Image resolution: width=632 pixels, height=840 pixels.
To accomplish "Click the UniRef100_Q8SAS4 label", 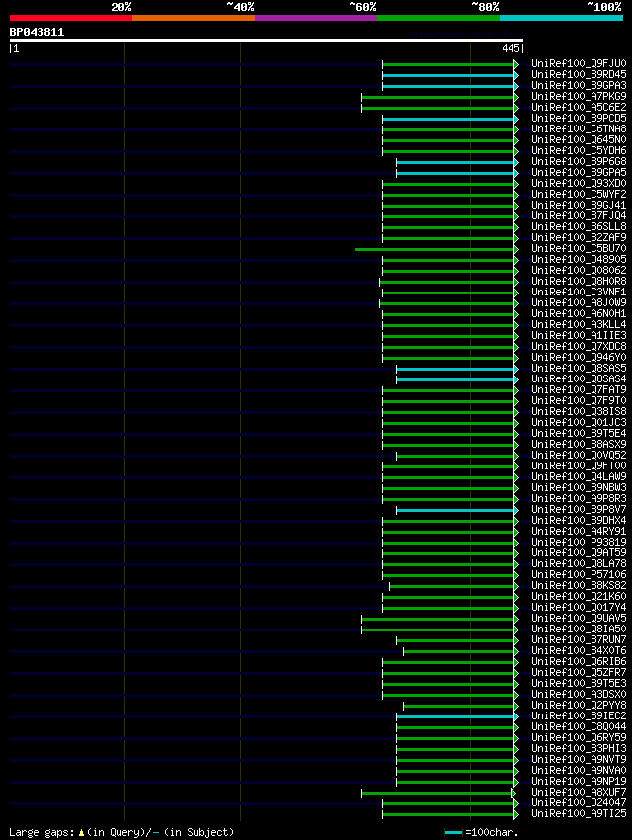I will pyautogui.click(x=579, y=378).
